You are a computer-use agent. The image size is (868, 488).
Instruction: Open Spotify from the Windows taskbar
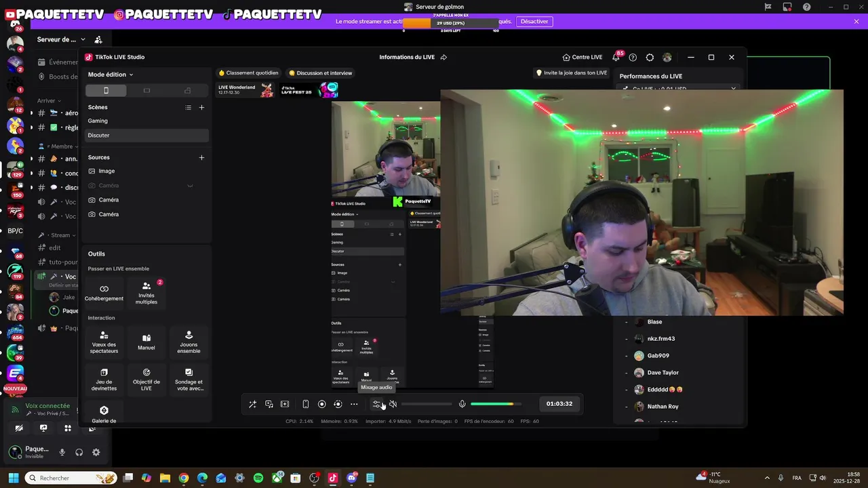coord(258,478)
